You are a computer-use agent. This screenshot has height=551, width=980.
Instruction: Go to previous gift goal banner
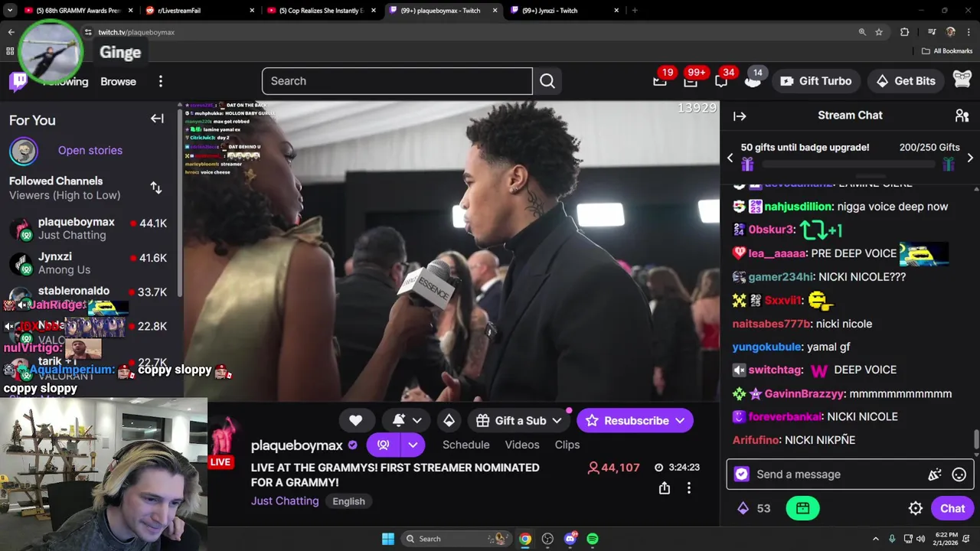click(x=730, y=158)
